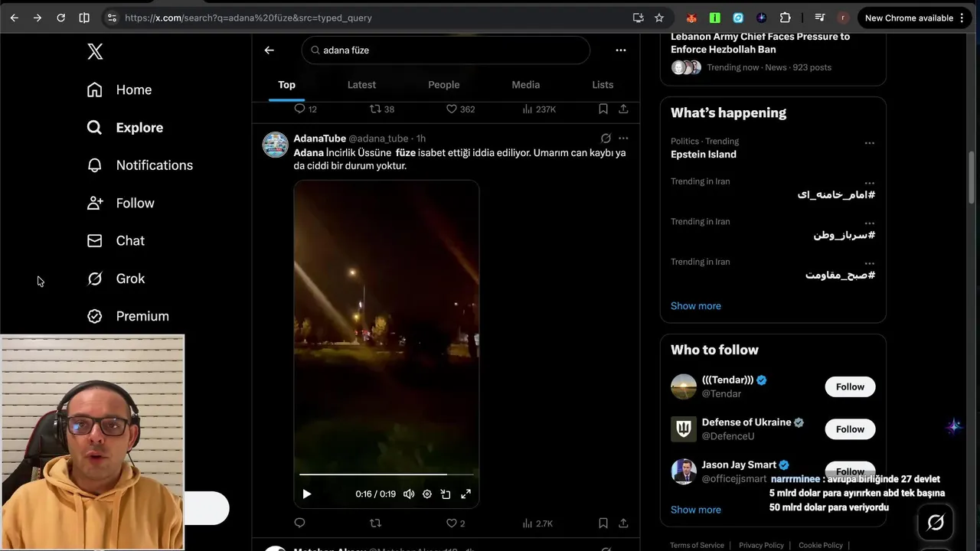Bookmark the post with 237K views
Image resolution: width=980 pixels, height=551 pixels.
603,109
